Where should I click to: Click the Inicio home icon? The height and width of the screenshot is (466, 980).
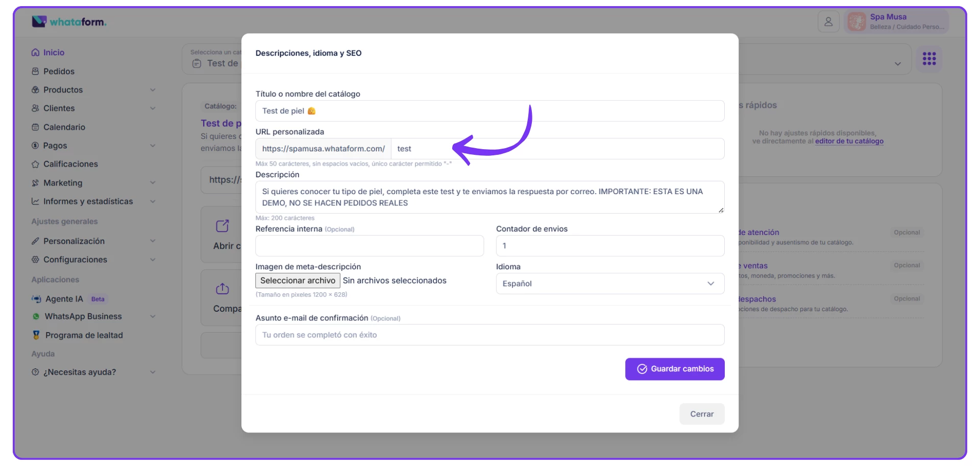(x=35, y=53)
